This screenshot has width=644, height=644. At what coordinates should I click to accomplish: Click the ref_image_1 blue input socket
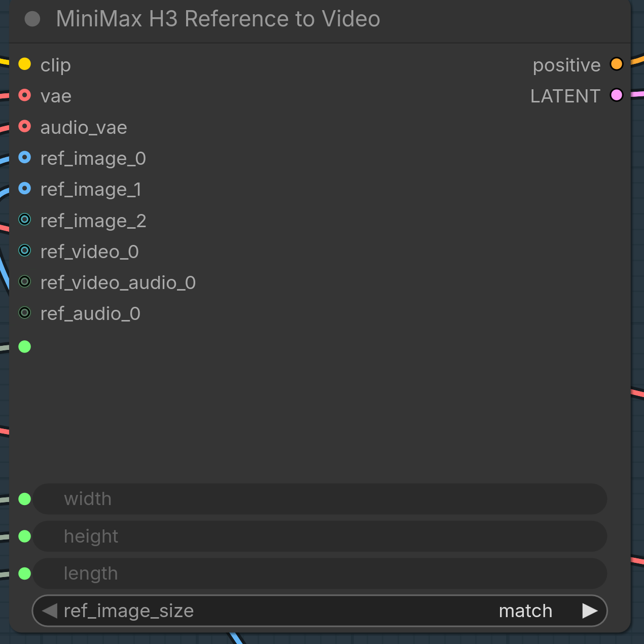[24, 189]
